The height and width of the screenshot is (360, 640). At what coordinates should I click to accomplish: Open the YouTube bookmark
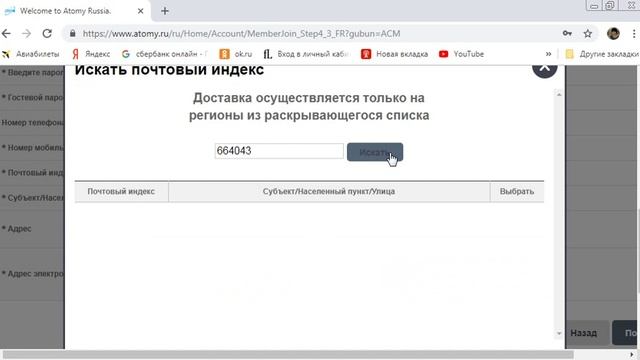tap(461, 54)
